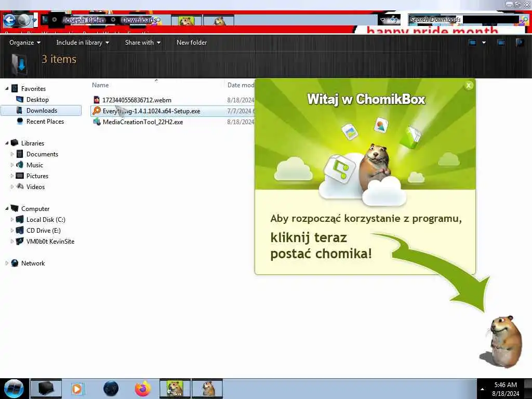This screenshot has height=399, width=532.
Task: Switch to the ChomikBox taskbar button
Action: pos(175,389)
